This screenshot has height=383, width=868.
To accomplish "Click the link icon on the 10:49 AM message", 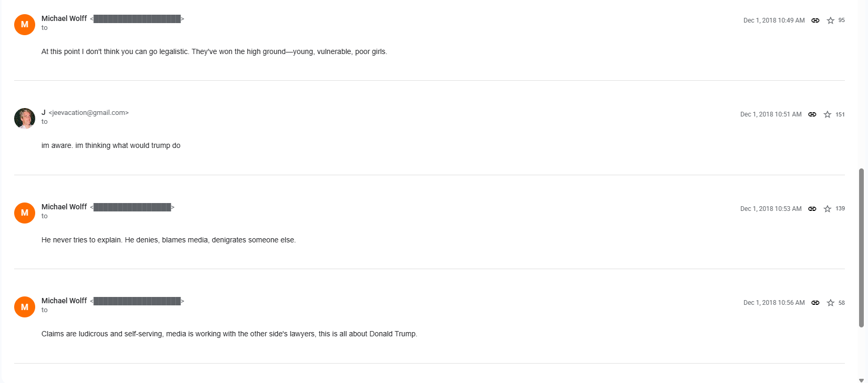I will (815, 20).
